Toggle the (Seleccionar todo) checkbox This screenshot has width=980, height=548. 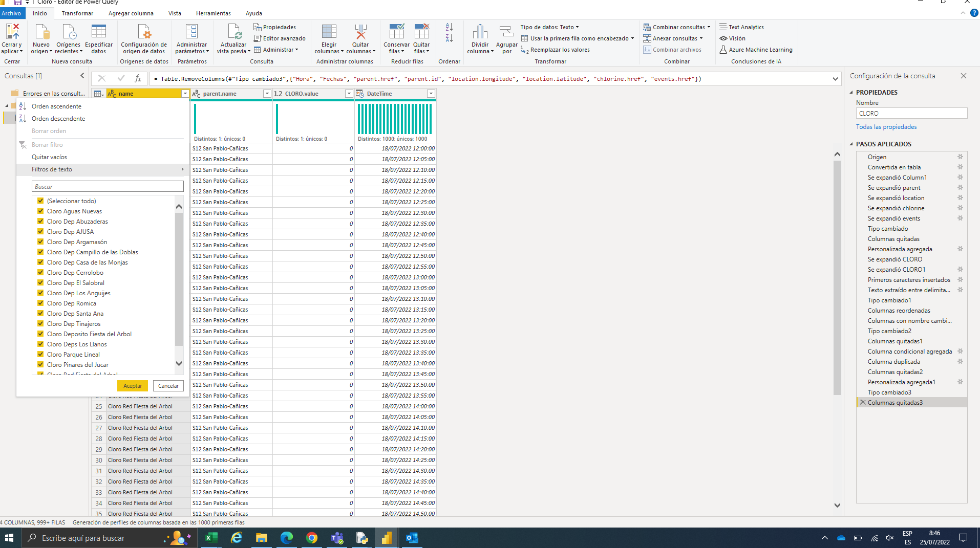pos(40,201)
